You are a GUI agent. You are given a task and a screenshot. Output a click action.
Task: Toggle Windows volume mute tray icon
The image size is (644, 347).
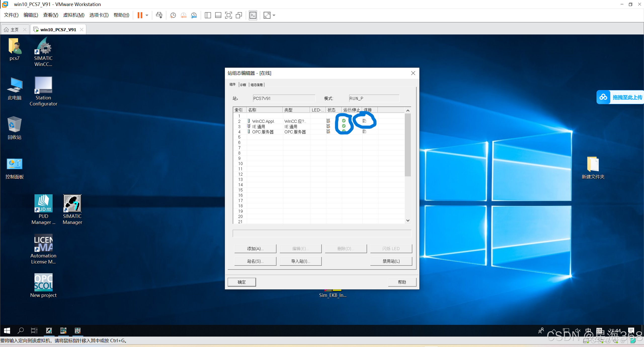[x=578, y=330]
